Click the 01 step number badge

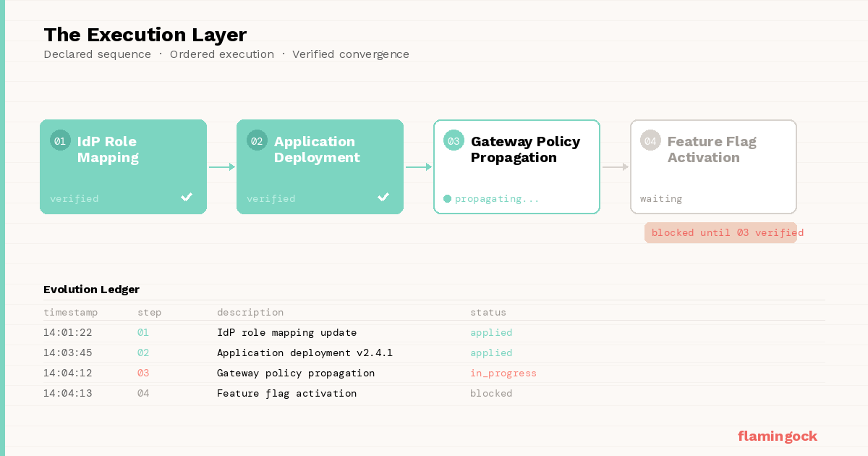pos(60,140)
